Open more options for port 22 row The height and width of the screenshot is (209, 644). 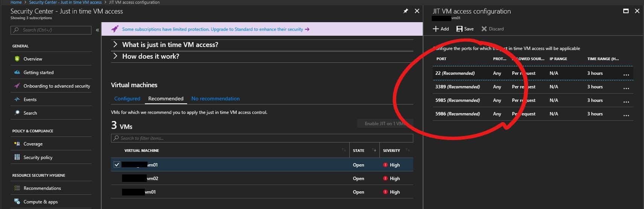click(626, 74)
